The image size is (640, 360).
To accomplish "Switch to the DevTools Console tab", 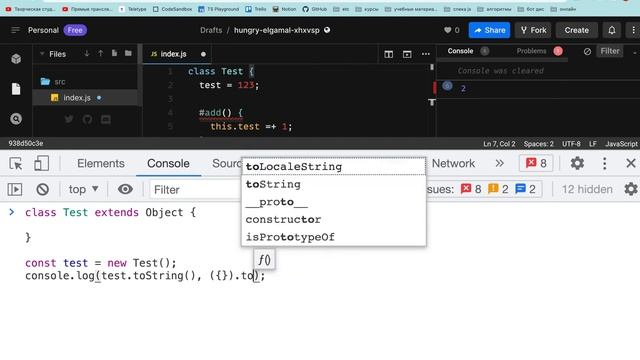I will [168, 164].
